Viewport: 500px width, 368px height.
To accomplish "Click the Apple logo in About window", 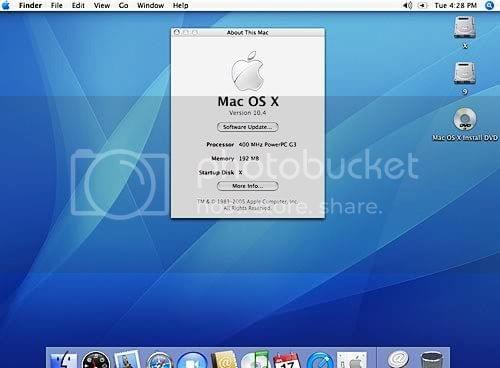I will point(248,71).
